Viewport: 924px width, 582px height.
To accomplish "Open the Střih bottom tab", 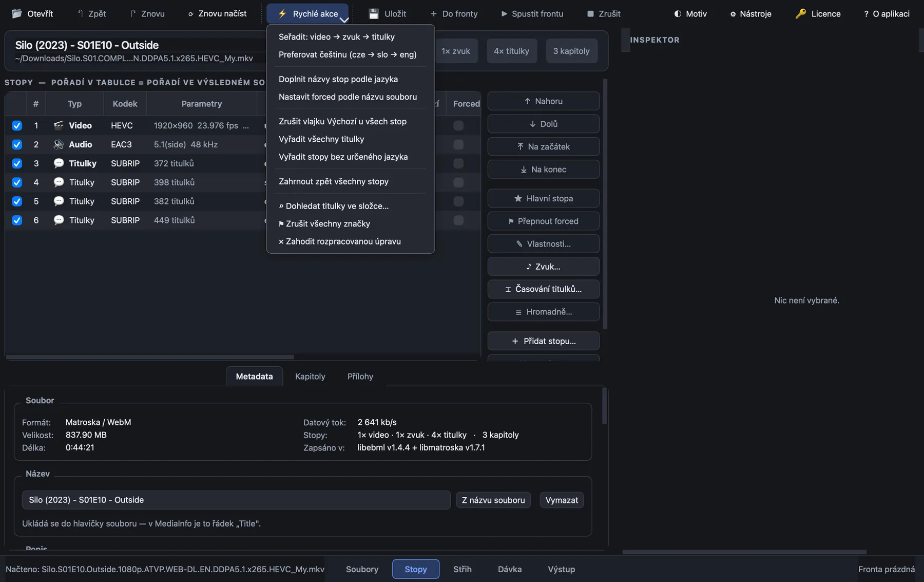I will 462,569.
